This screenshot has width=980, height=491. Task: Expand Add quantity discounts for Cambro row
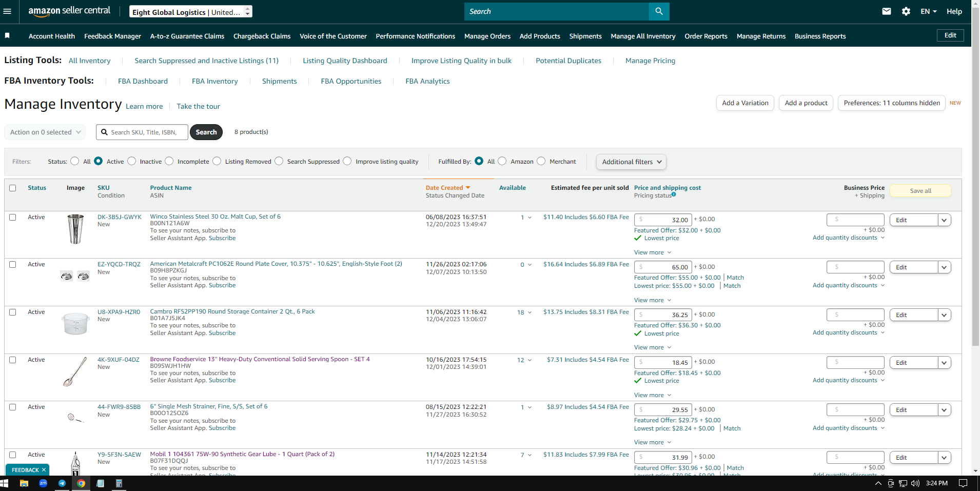(849, 332)
